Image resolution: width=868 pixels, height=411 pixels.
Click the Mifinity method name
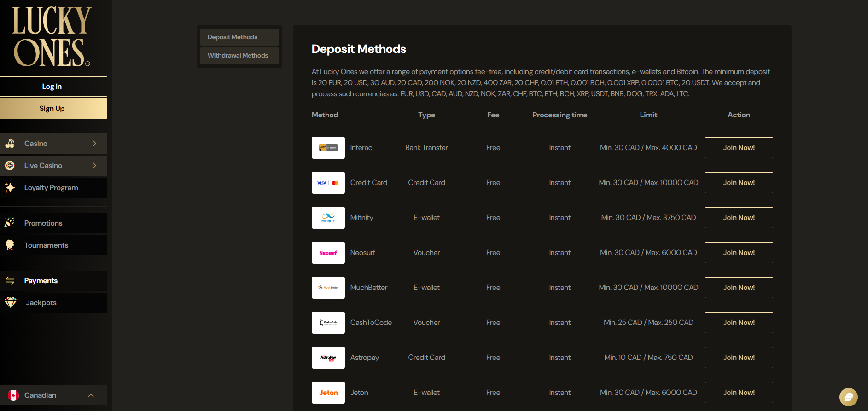coord(361,218)
